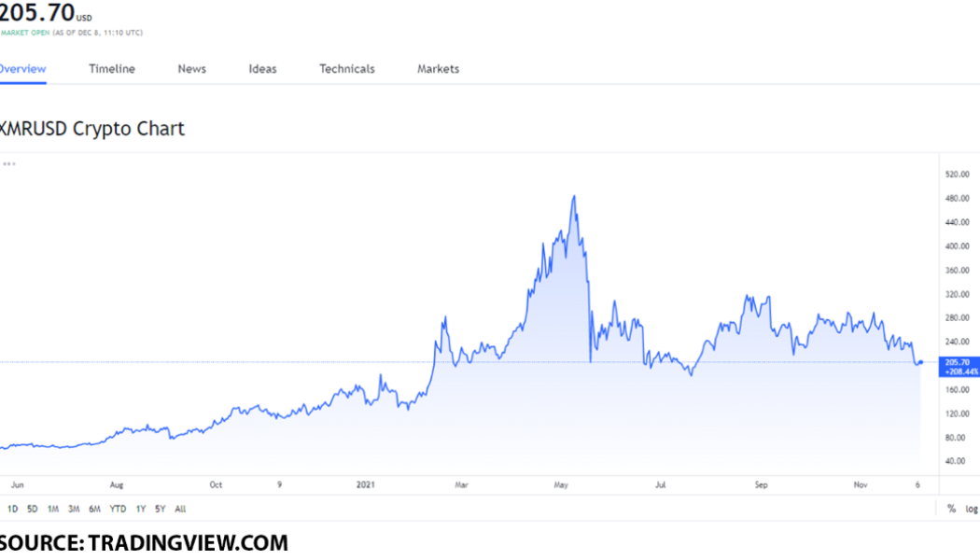Show the 5Y price range

[161, 509]
